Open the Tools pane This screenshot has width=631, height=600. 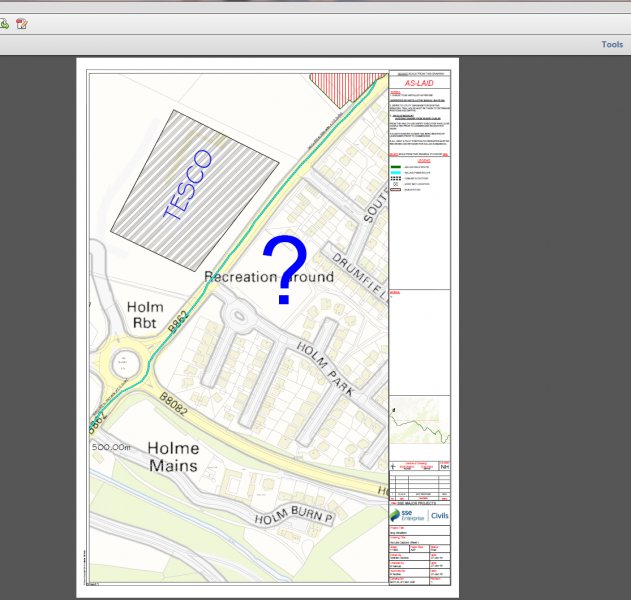612,44
